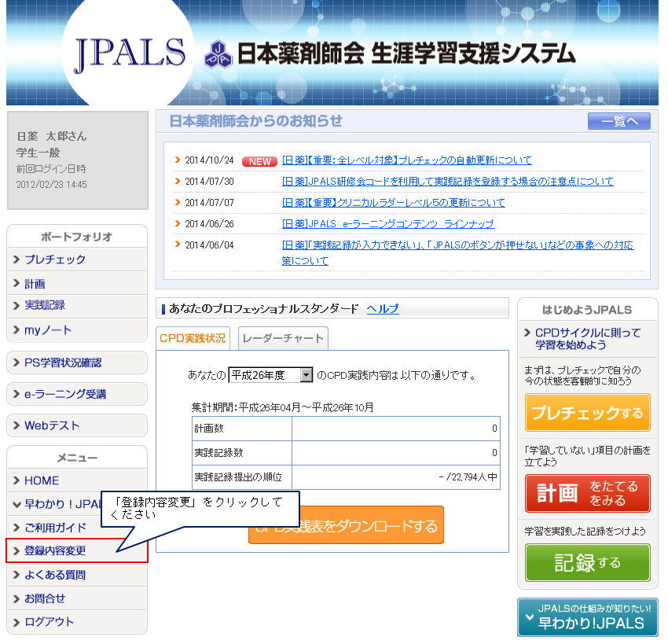Viewport: 668px width, 644px height.
Task: Open the ヘルプ link for professional standard
Action: click(383, 308)
